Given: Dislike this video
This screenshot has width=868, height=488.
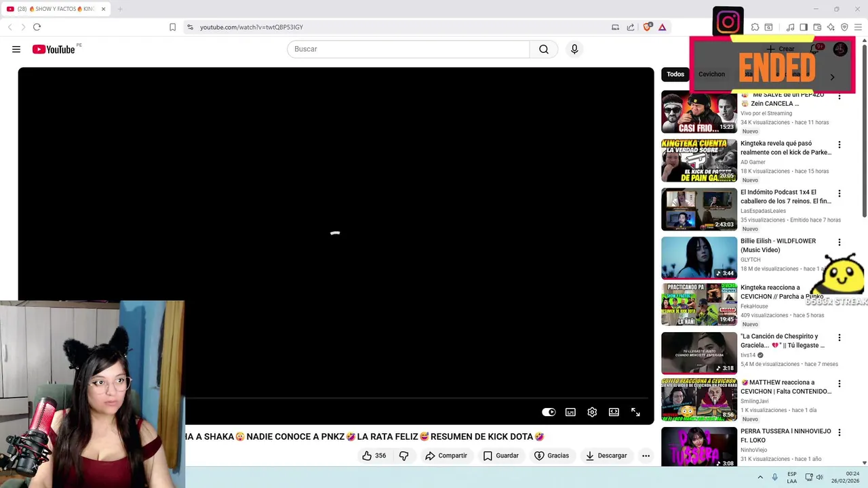Looking at the screenshot, I should point(403,455).
